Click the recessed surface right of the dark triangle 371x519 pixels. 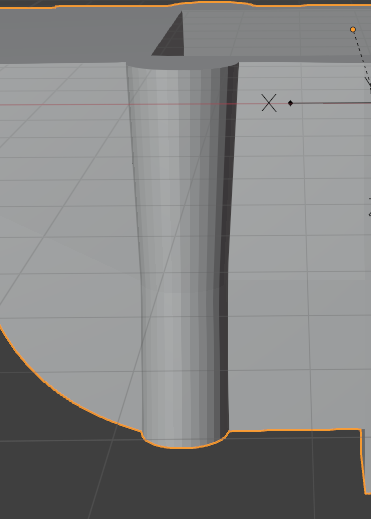pos(273,33)
